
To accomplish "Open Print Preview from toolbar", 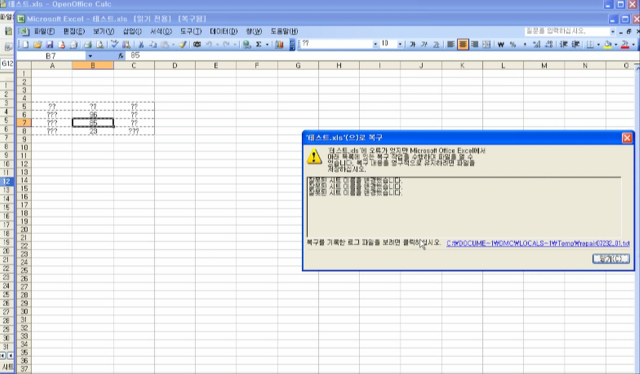I will coord(100,44).
